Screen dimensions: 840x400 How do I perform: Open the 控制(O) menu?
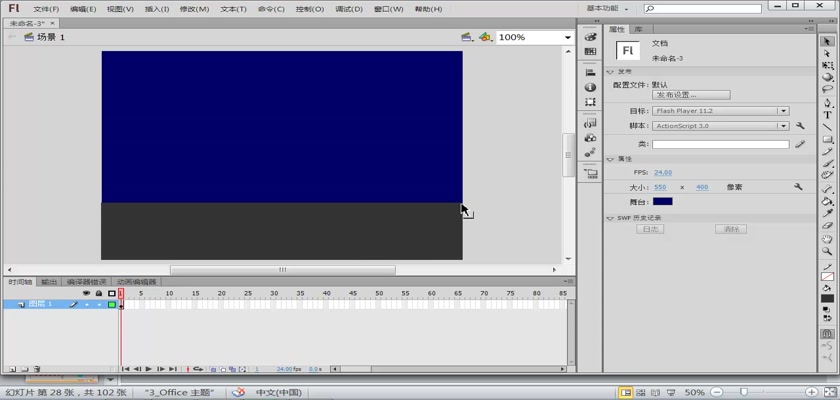pos(310,9)
